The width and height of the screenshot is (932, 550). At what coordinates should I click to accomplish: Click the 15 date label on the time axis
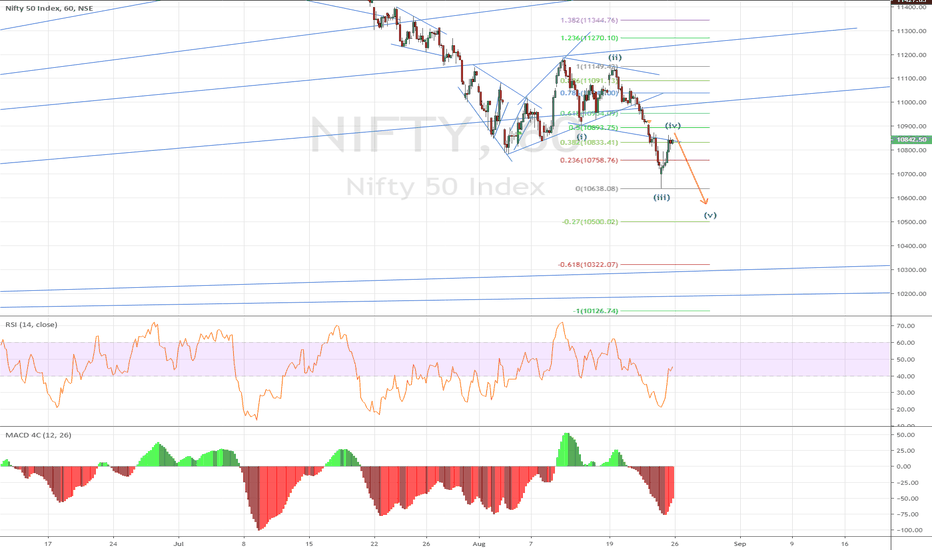(x=308, y=543)
